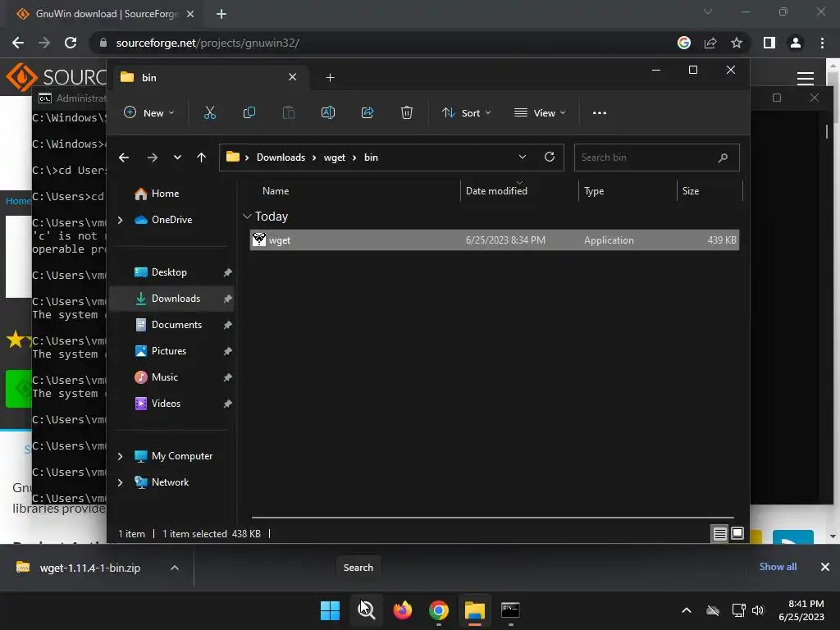840x630 pixels.
Task: Reload the SourceForge page in Chrome
Action: 71,43
